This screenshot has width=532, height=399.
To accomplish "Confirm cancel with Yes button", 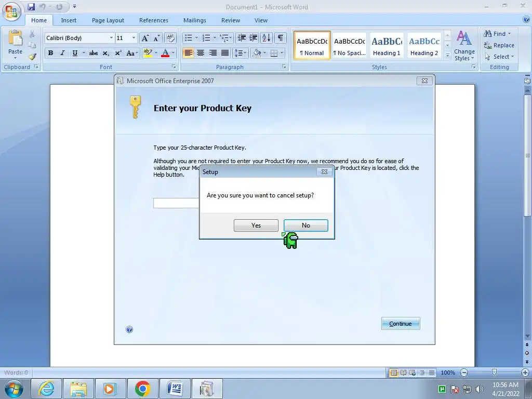I will point(256,225).
